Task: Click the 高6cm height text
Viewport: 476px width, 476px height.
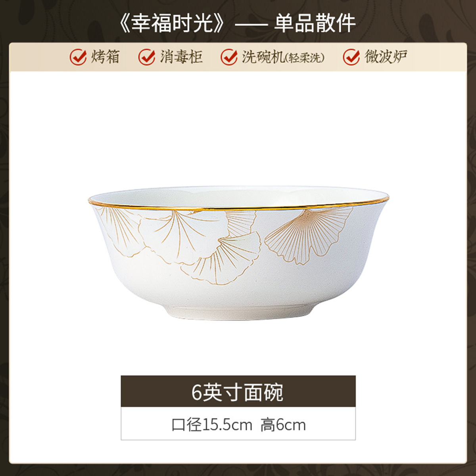Action: [283, 425]
